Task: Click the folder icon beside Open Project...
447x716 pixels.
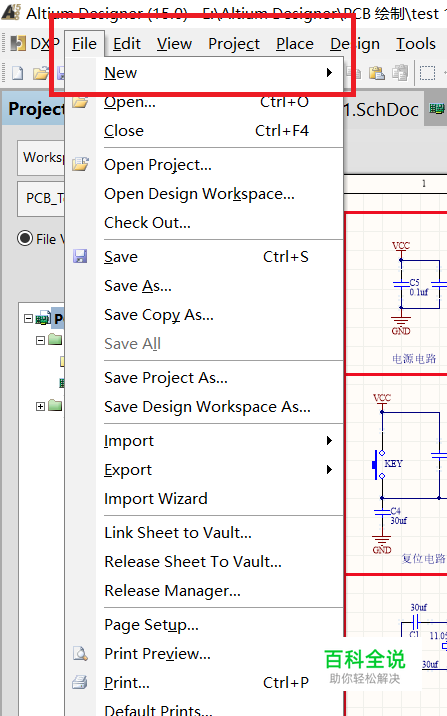Action: tap(80, 164)
